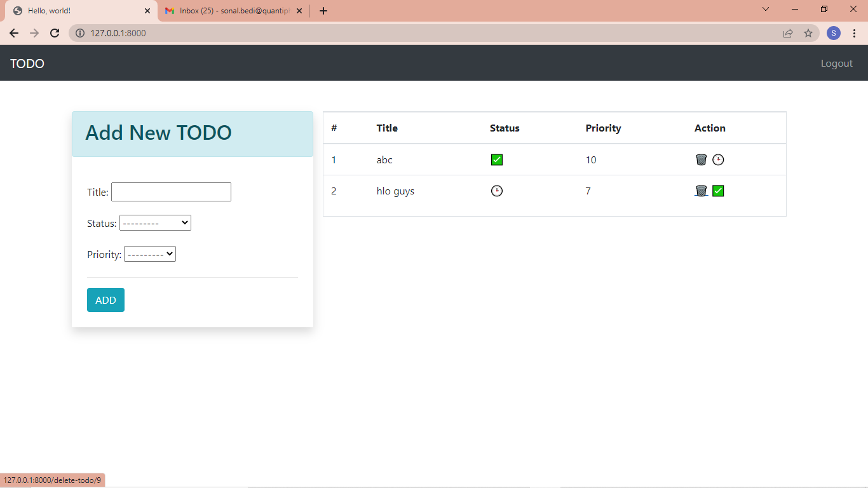Open the Chrome profile avatar 'S'

pyautogui.click(x=834, y=33)
